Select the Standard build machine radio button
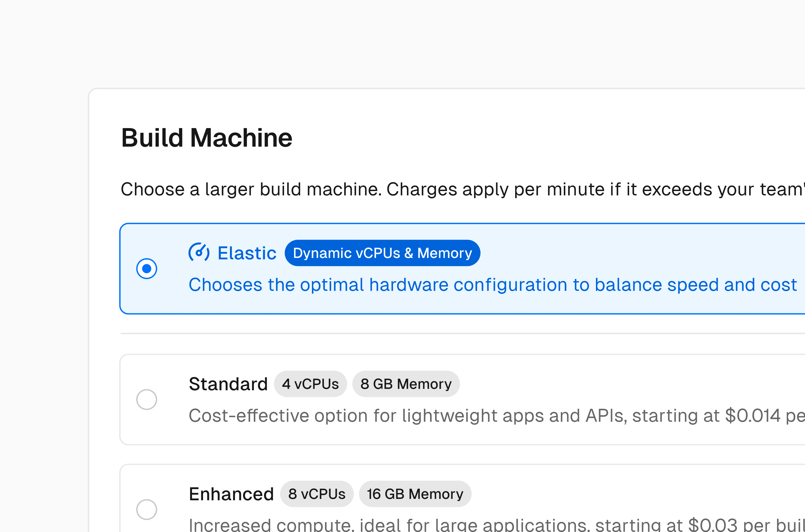 (x=146, y=399)
